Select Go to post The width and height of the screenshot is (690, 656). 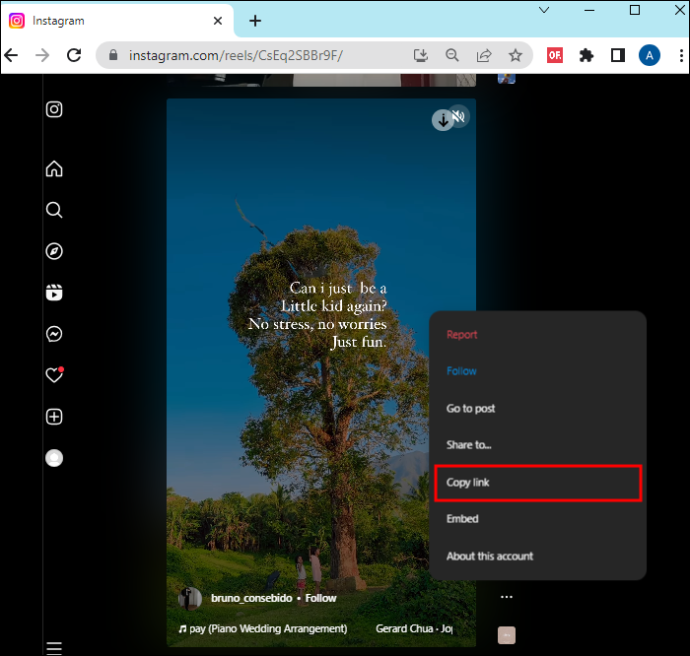(470, 408)
